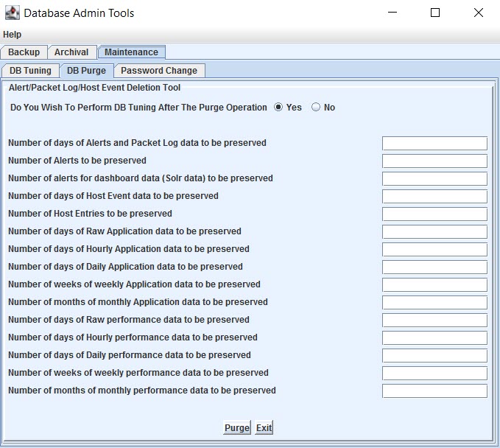Click the Exit button
Viewport: 500px width, 448px height.
tap(264, 427)
